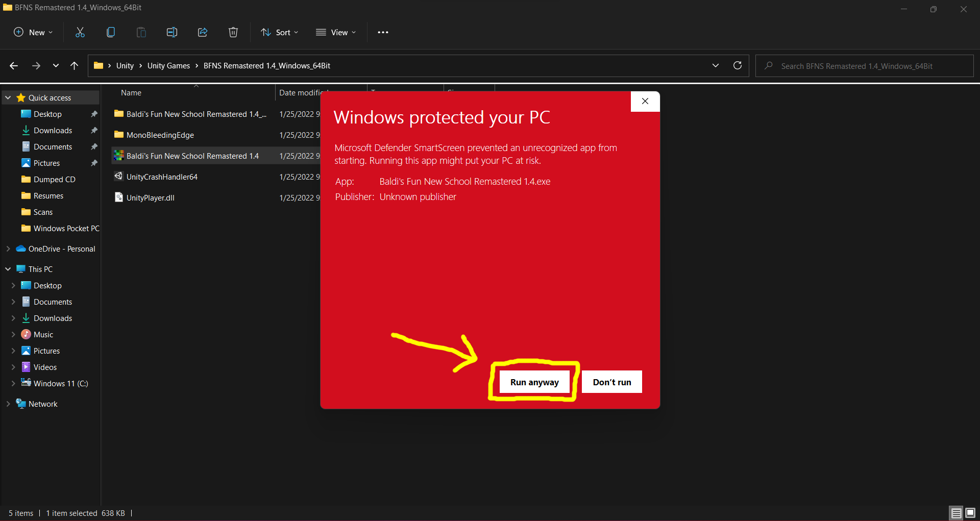Click Run anyway button

click(x=534, y=382)
